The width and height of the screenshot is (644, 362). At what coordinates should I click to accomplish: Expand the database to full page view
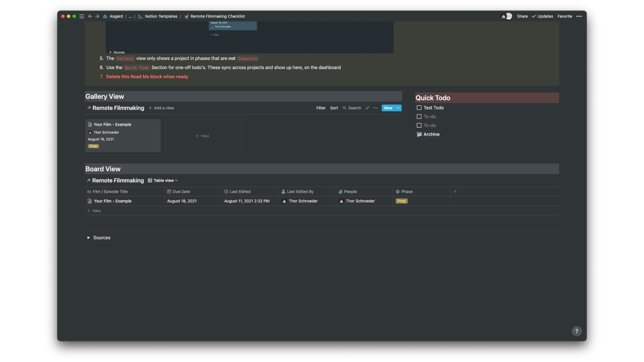(367, 108)
